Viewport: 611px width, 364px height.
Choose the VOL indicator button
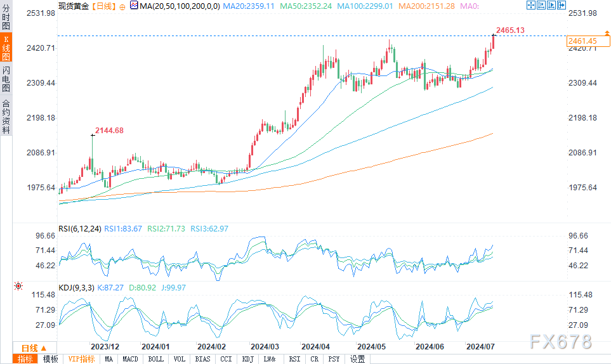coord(180,359)
